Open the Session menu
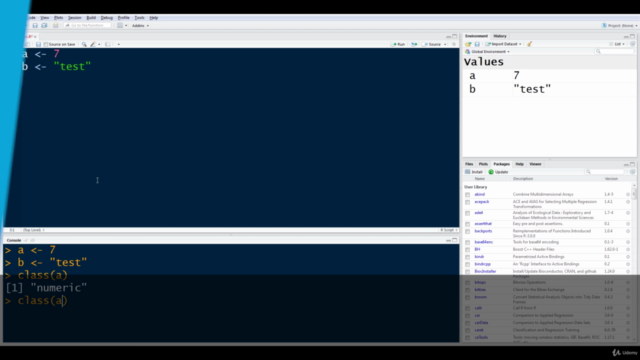640x360 pixels. [x=74, y=18]
